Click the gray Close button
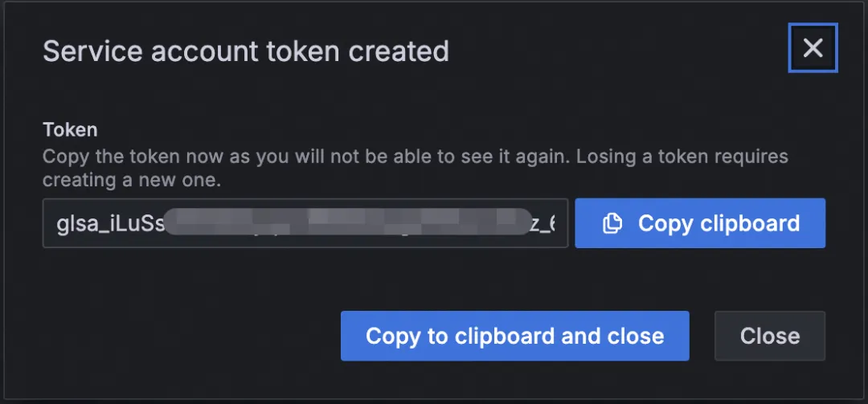 point(770,336)
